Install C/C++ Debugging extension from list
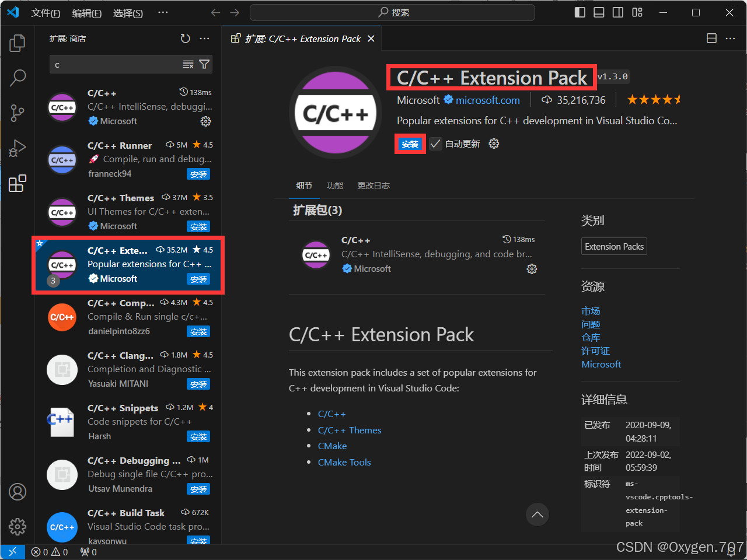This screenshot has width=747, height=560. 198,489
